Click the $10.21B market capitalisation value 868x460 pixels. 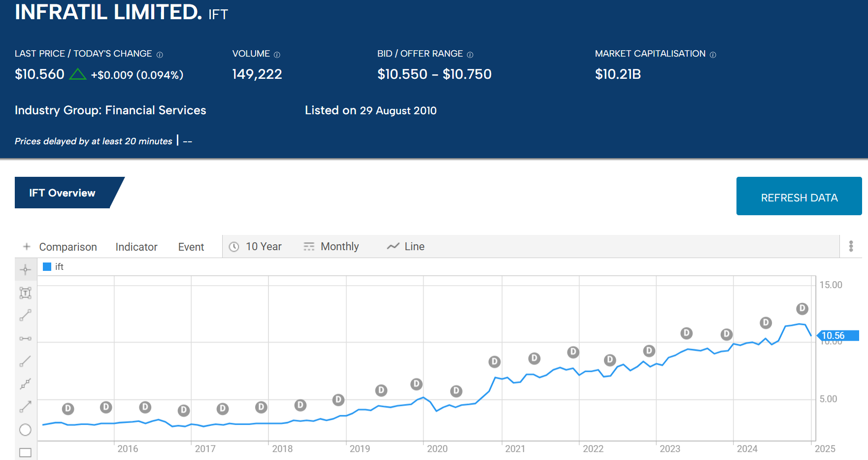(x=618, y=74)
